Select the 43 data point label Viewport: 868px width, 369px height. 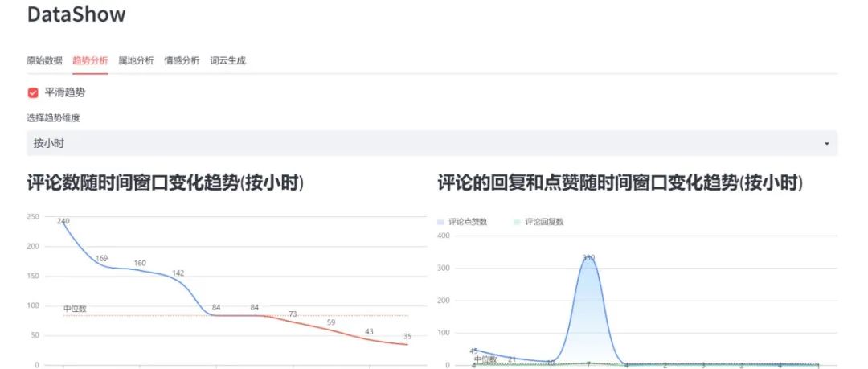click(x=369, y=331)
